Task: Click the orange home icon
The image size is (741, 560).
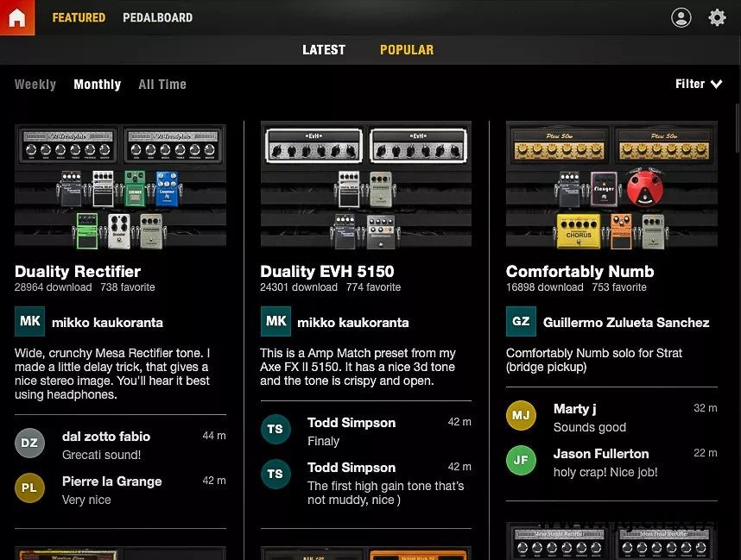Action: (x=17, y=17)
